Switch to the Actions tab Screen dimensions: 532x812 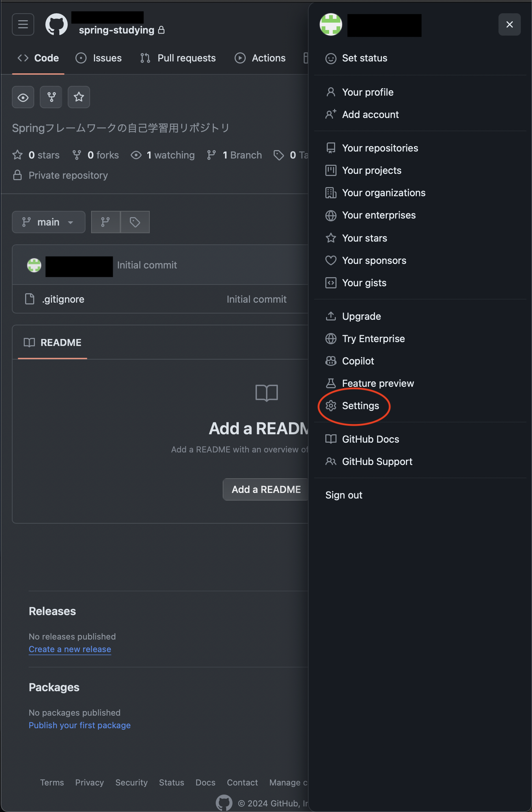point(260,58)
